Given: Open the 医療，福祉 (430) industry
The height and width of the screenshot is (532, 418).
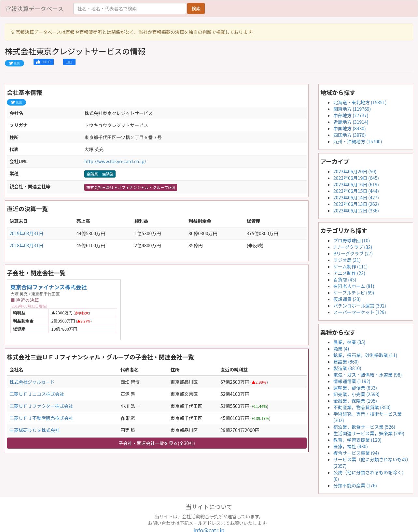Looking at the screenshot, I should [x=350, y=447].
